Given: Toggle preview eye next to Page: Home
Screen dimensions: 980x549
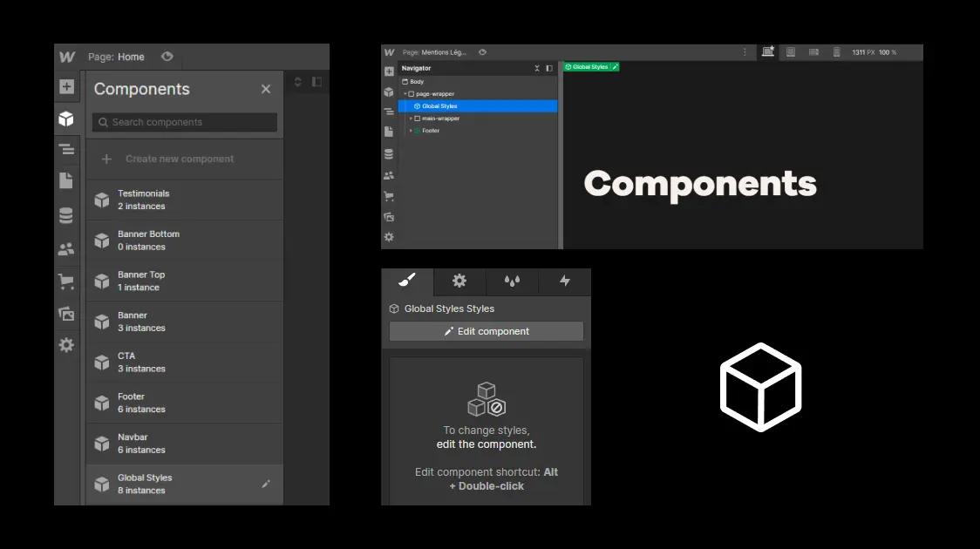Looking at the screenshot, I should (x=167, y=57).
